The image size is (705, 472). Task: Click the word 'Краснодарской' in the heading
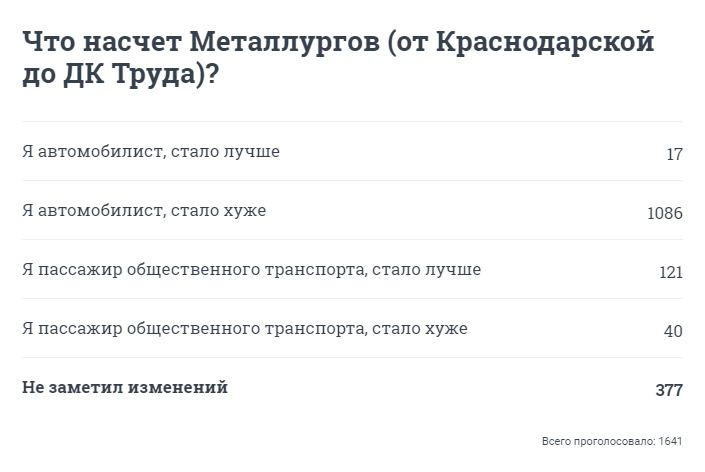[x=545, y=42]
